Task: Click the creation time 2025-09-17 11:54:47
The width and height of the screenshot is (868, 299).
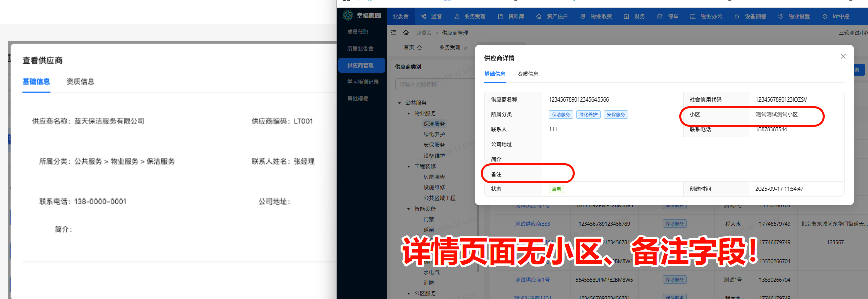Action: [x=779, y=189]
